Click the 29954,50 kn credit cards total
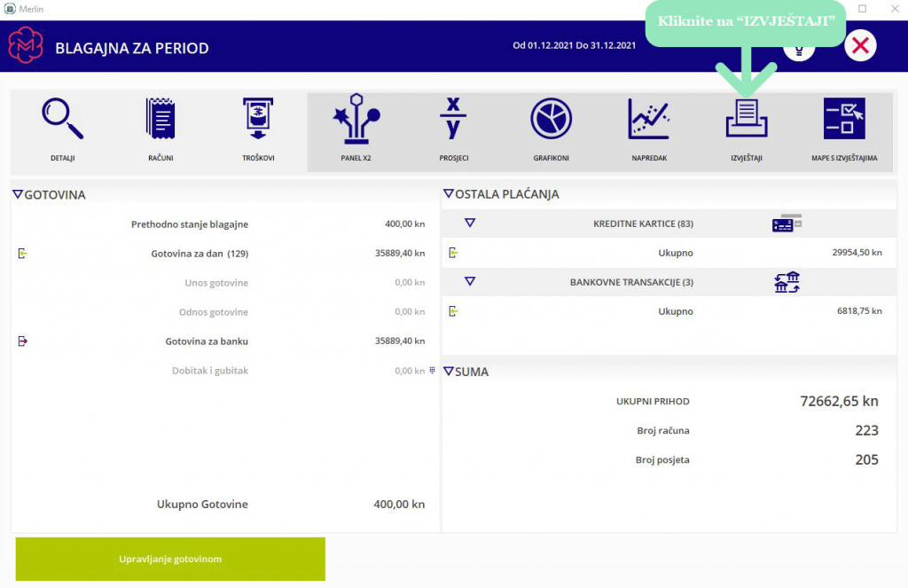 tap(857, 253)
